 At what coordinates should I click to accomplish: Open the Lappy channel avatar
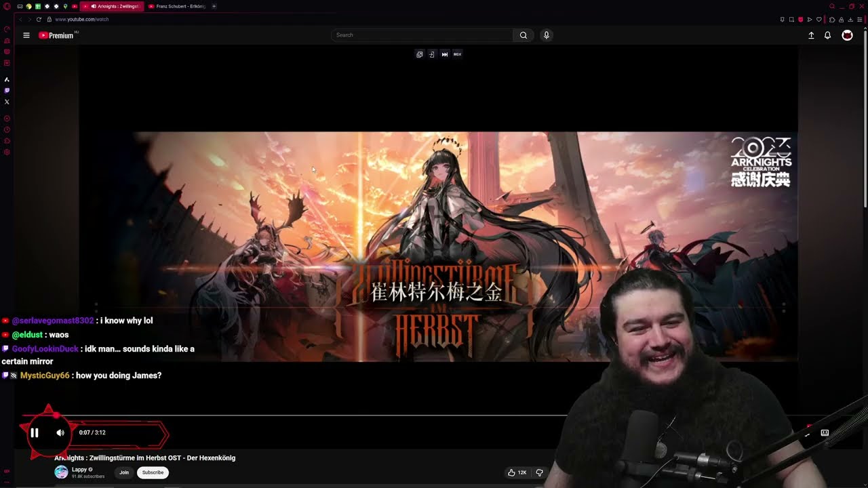pos(61,472)
